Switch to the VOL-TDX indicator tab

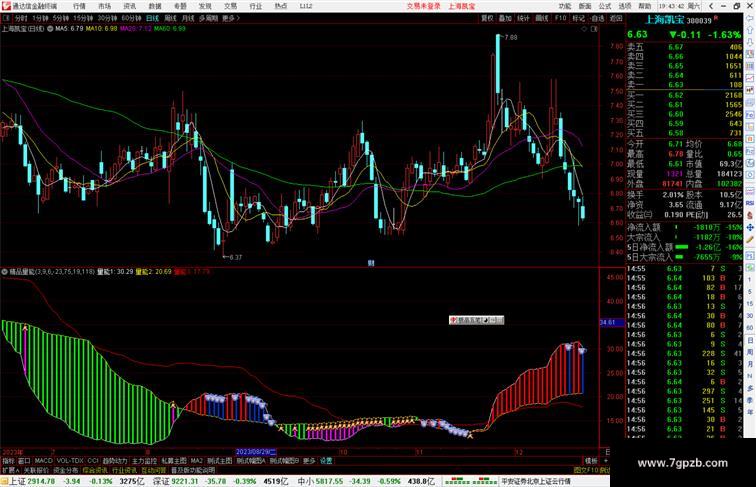click(70, 461)
